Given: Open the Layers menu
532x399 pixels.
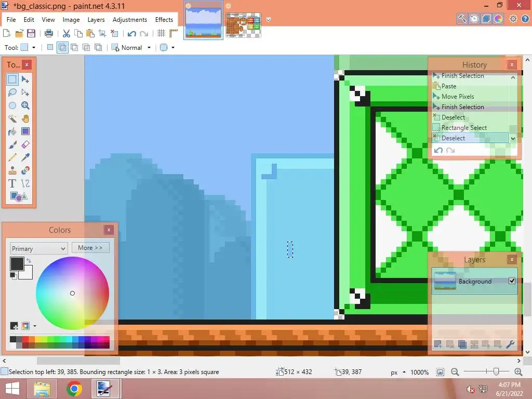Looking at the screenshot, I should 96,20.
